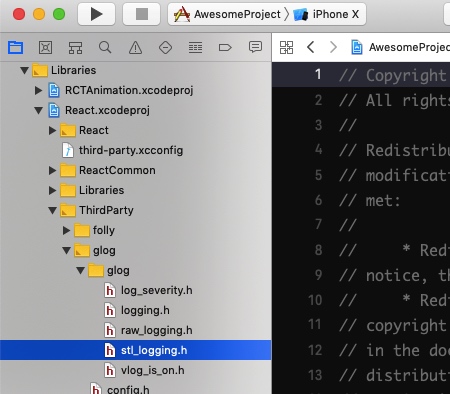Close the window with the red button
Viewport: 450px width, 394px height.
pos(19,14)
